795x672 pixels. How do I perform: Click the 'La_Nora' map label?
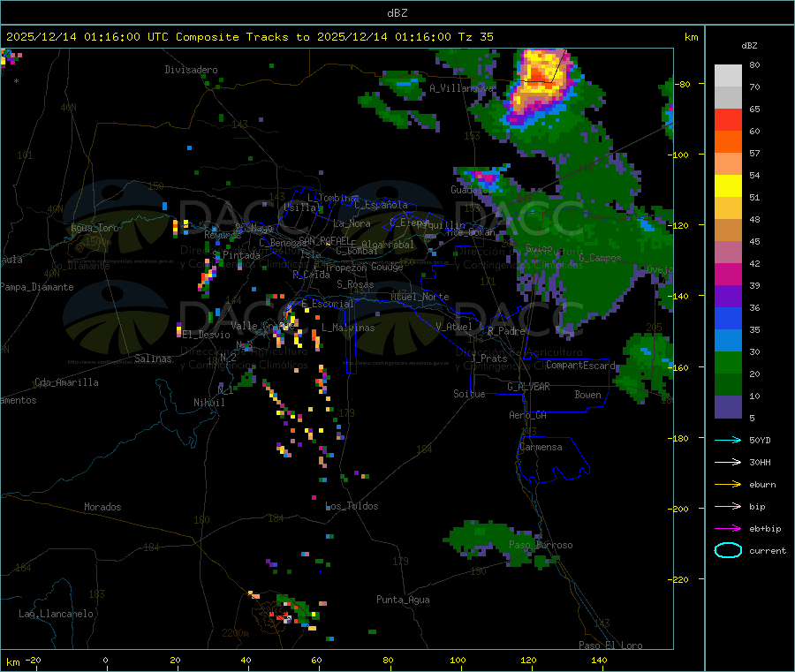(x=352, y=223)
